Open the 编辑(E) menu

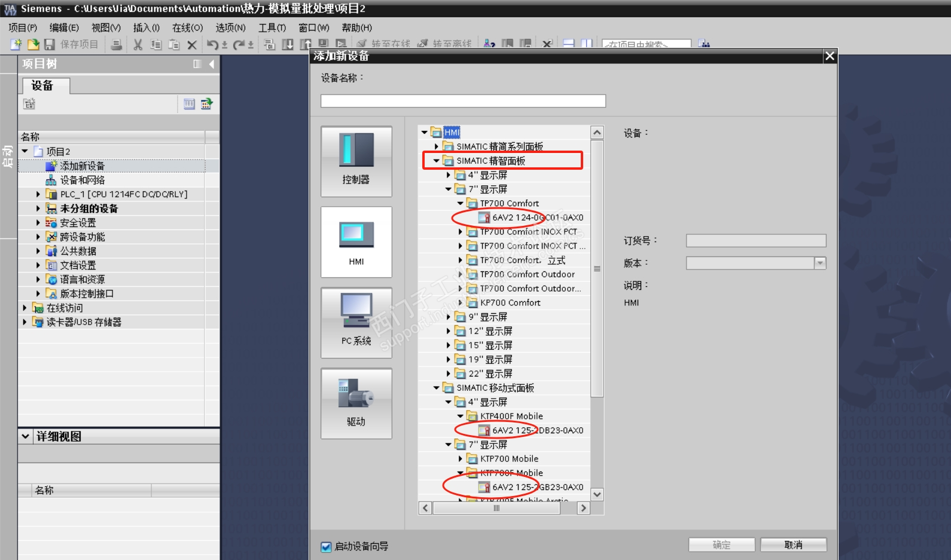(64, 27)
